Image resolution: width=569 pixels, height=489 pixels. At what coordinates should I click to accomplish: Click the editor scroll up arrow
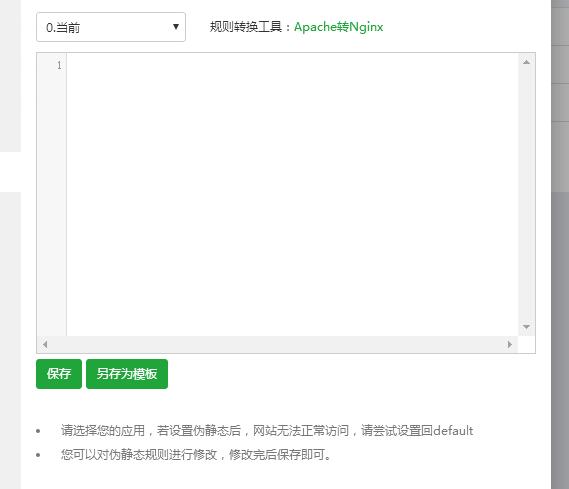tap(526, 62)
